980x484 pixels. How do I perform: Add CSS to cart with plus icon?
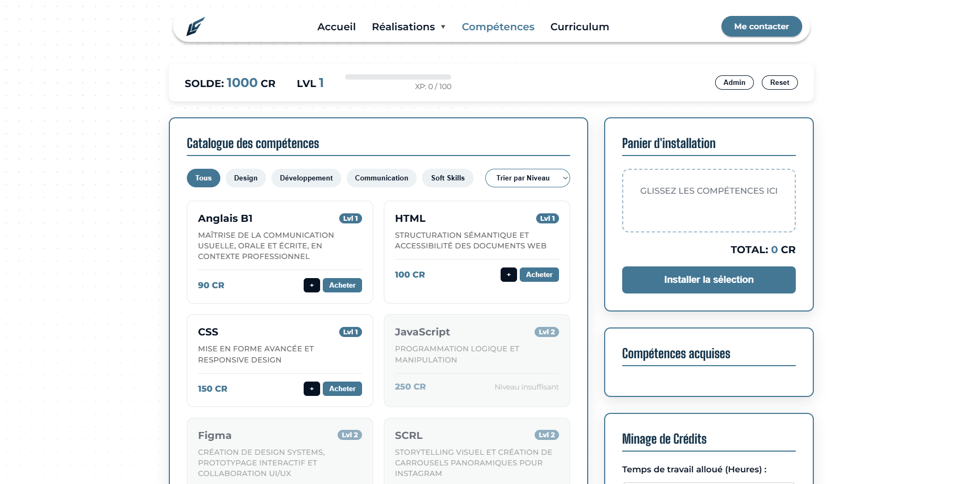tap(312, 388)
